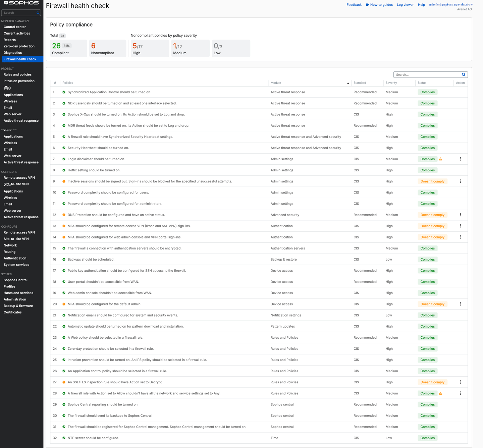Viewport: 483px width, 448px height.
Task: Click "Notification settings" module cell
Action: (286, 315)
